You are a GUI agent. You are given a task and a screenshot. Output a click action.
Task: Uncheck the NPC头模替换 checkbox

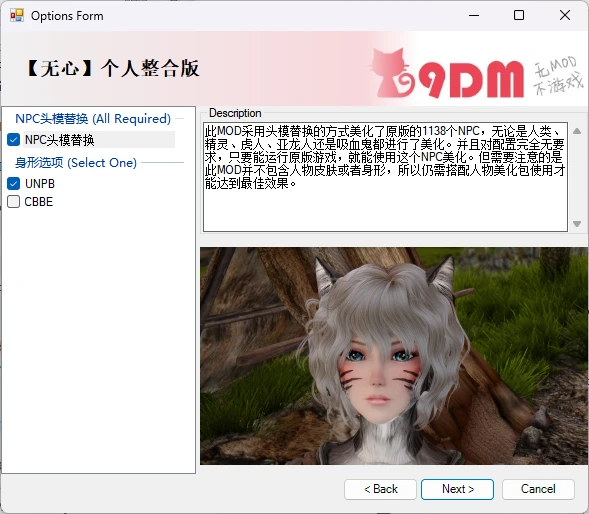(14, 140)
